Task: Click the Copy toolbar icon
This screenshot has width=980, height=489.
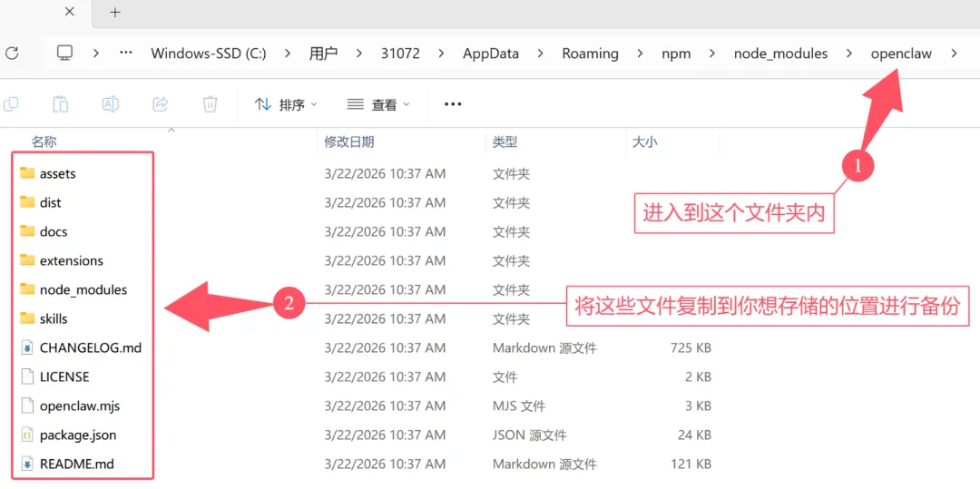Action: pos(11,103)
